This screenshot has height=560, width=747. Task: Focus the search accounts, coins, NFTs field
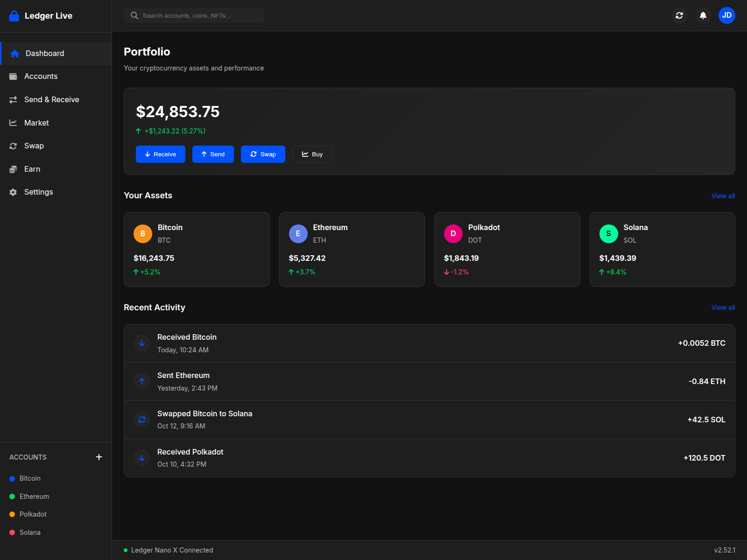pos(194,15)
